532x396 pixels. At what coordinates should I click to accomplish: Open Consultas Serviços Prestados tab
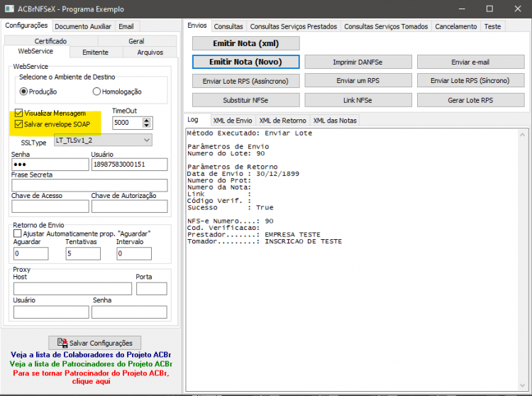click(x=294, y=26)
